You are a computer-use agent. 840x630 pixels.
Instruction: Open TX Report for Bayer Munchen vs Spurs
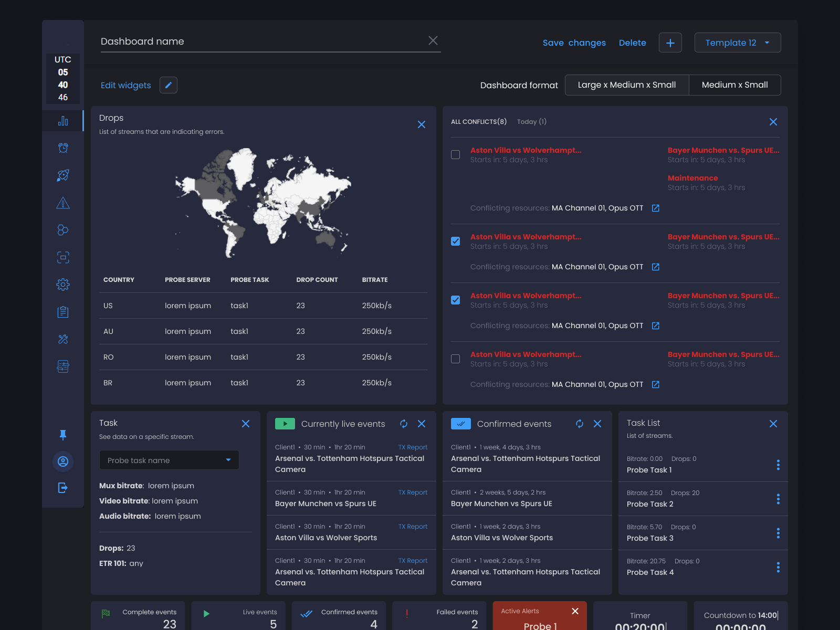(x=413, y=492)
